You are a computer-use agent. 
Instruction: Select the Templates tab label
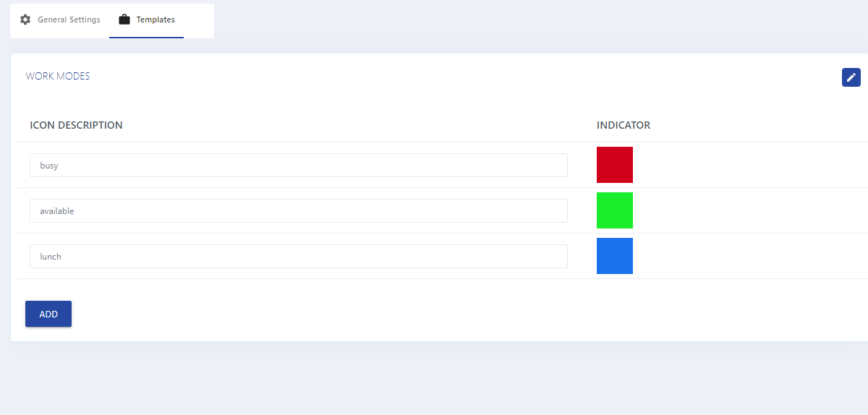[156, 20]
